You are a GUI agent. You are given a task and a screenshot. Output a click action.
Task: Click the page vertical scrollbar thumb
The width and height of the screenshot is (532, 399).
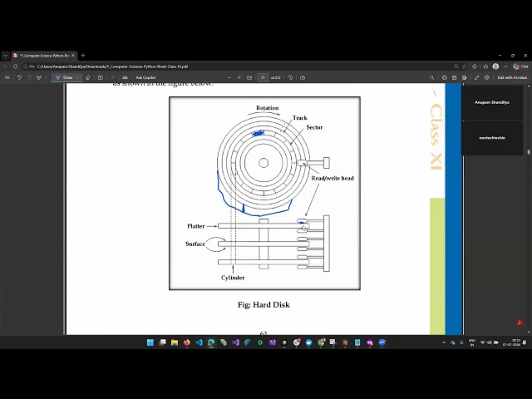click(529, 151)
